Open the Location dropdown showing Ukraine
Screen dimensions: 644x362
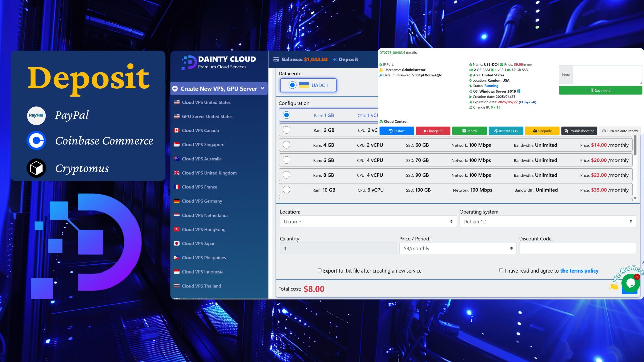click(x=368, y=221)
